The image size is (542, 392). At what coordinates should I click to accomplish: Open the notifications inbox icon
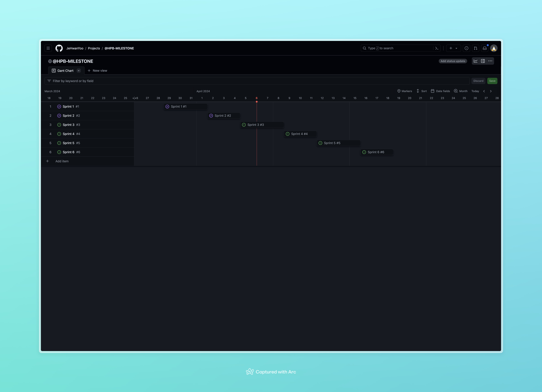(485, 48)
